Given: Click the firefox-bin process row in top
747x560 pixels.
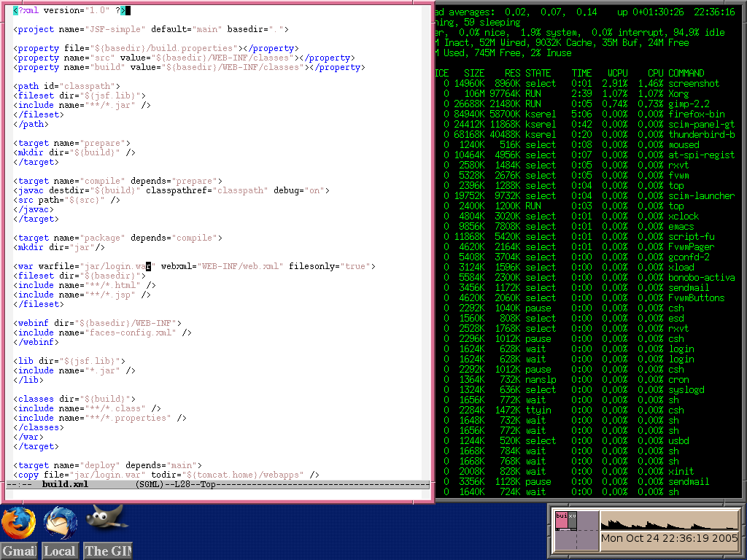Looking at the screenshot, I should tap(586, 114).
